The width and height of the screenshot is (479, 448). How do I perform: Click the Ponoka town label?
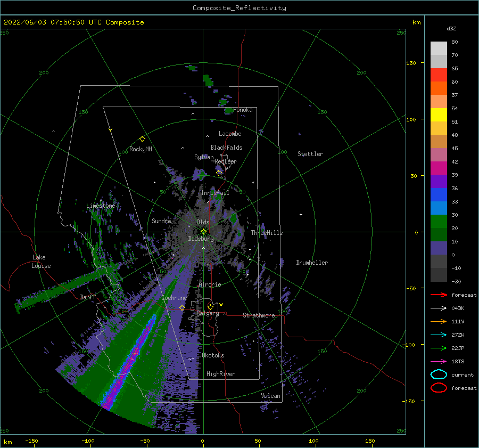[243, 110]
